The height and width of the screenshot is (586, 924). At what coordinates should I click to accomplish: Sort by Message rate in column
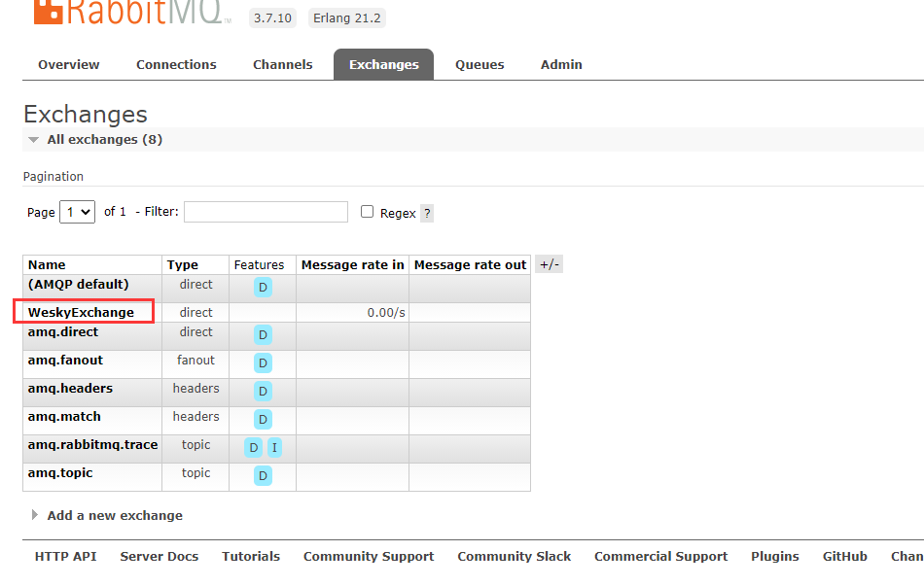tap(352, 265)
